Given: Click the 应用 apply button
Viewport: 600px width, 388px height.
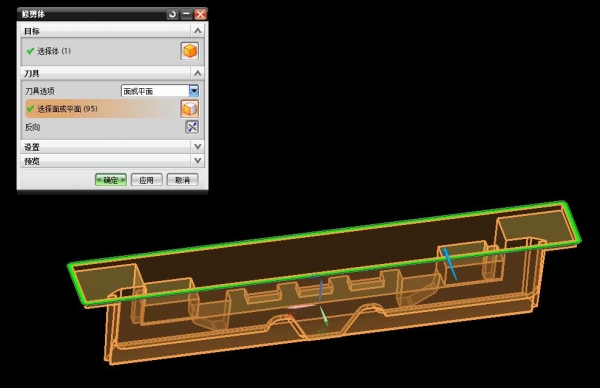Looking at the screenshot, I should (147, 180).
